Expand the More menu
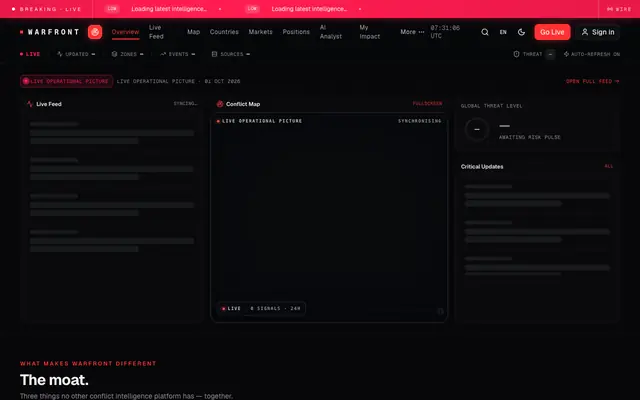The image size is (640, 400). tap(412, 32)
